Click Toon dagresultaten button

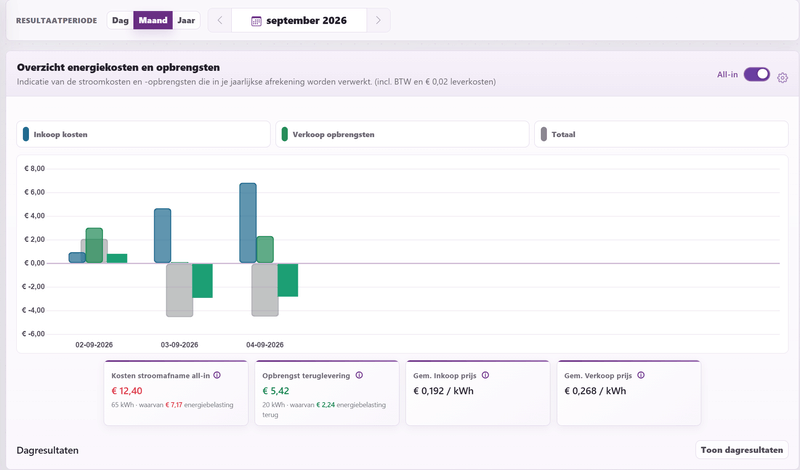[x=742, y=450]
